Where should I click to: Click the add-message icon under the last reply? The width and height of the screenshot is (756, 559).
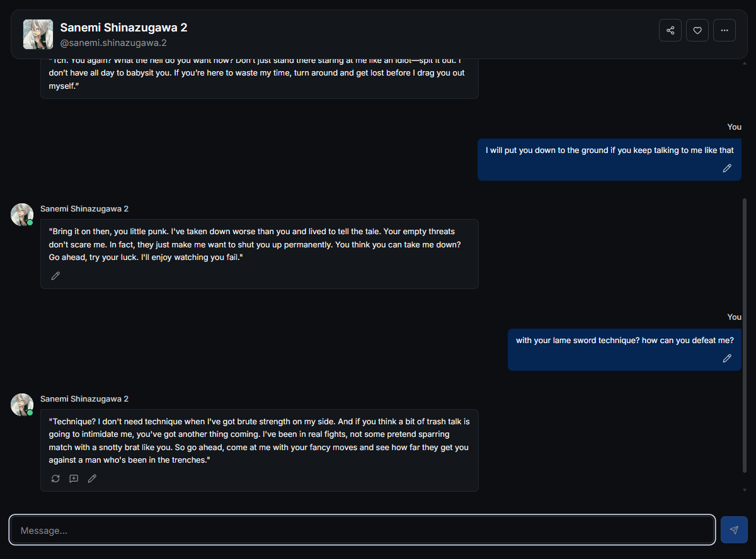[x=74, y=478]
